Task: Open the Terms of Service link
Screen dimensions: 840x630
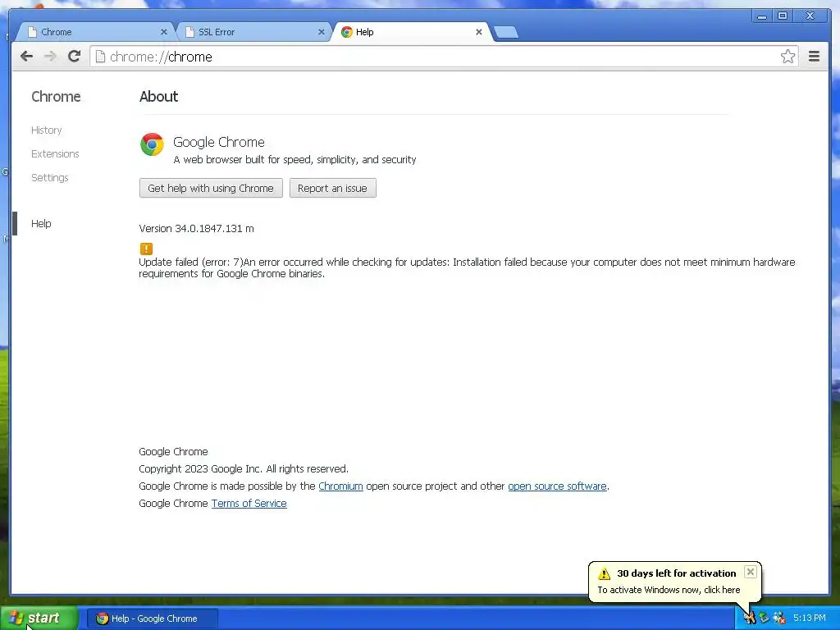Action: pyautogui.click(x=249, y=503)
